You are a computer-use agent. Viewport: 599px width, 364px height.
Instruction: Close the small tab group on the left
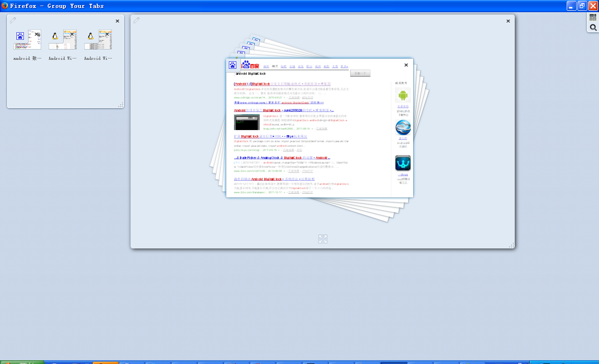[117, 21]
